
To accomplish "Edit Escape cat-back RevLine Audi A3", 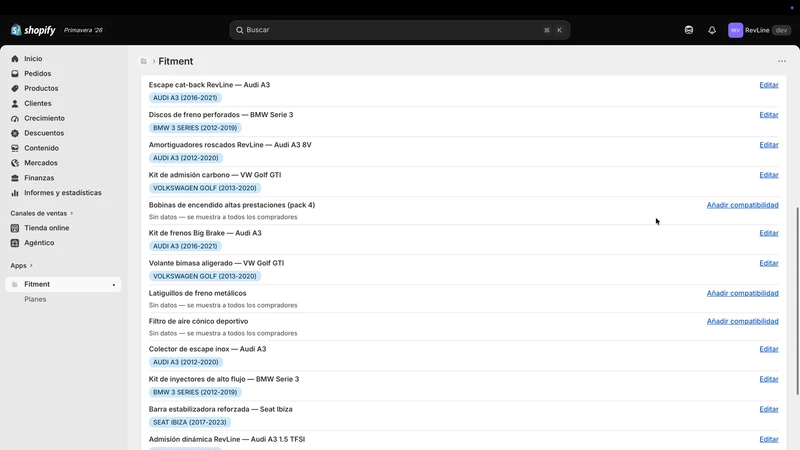I will click(769, 85).
